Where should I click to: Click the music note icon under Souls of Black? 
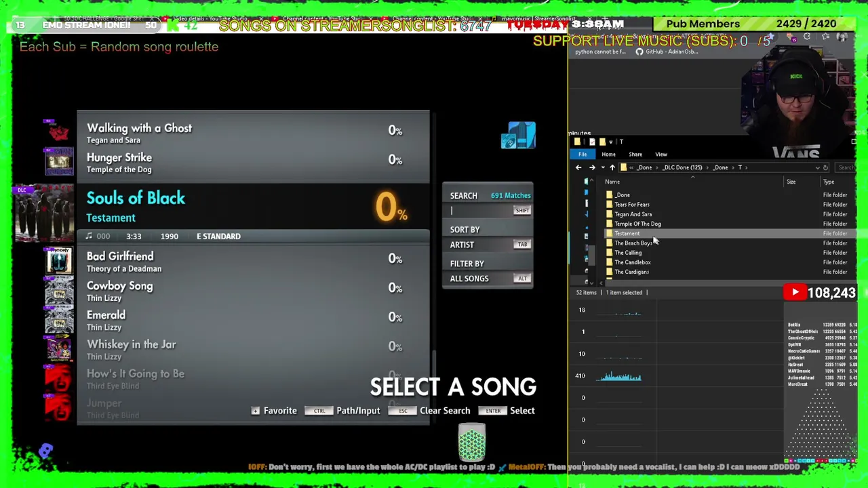click(x=89, y=236)
